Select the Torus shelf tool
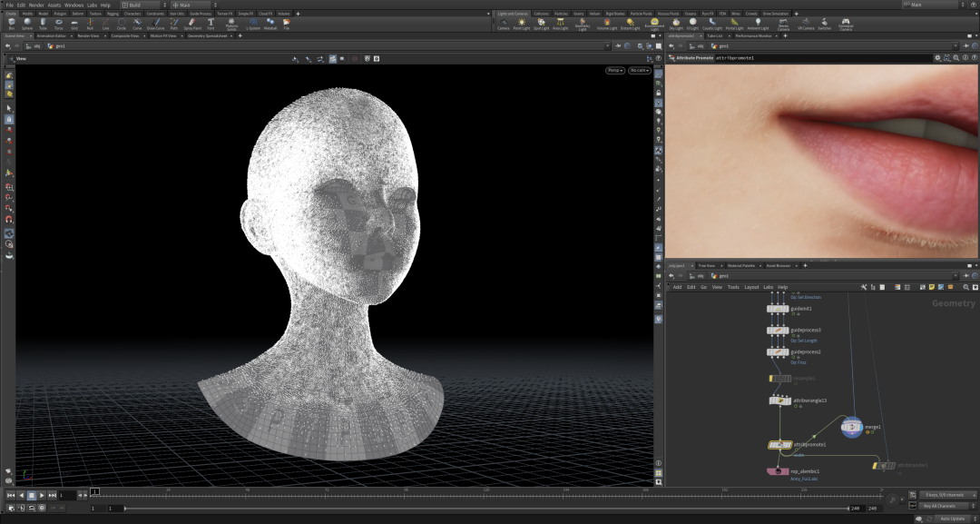Screen dimensions: 980x524 click(58, 24)
